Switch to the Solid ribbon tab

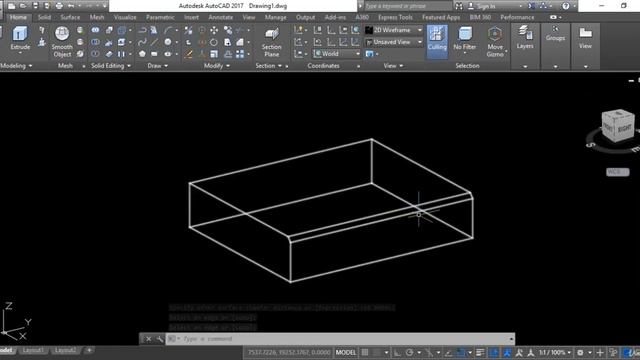(x=44, y=17)
